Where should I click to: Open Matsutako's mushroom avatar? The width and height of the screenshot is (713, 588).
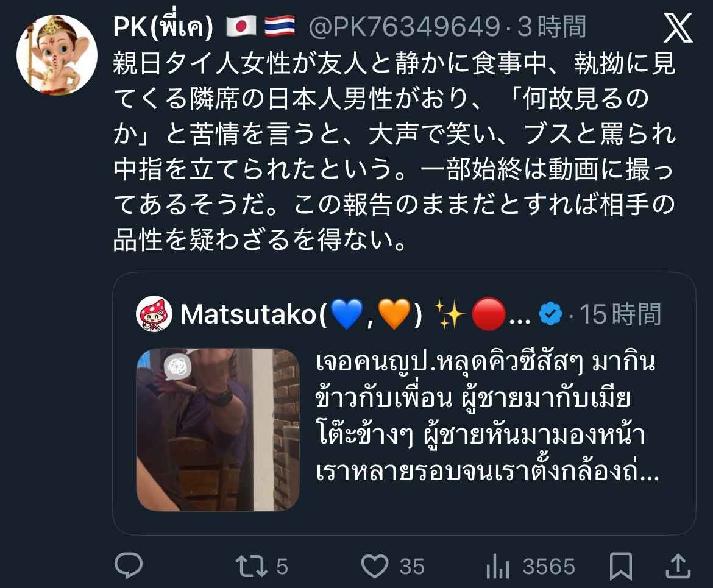154,314
